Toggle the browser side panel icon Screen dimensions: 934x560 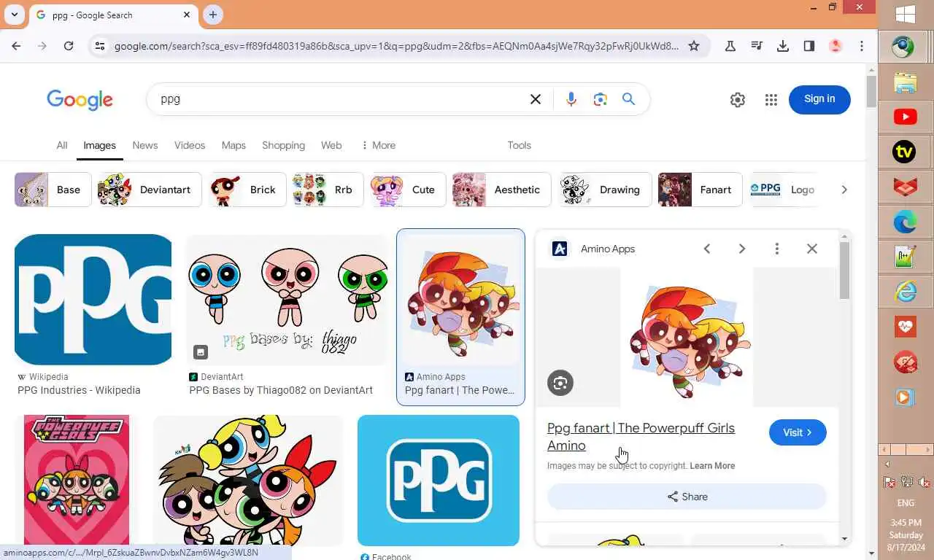(809, 46)
